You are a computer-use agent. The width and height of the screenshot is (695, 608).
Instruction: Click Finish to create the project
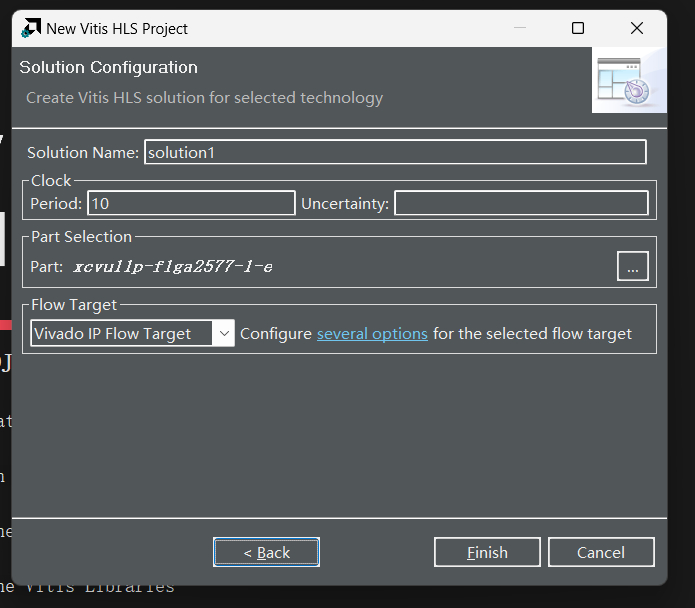(x=487, y=552)
